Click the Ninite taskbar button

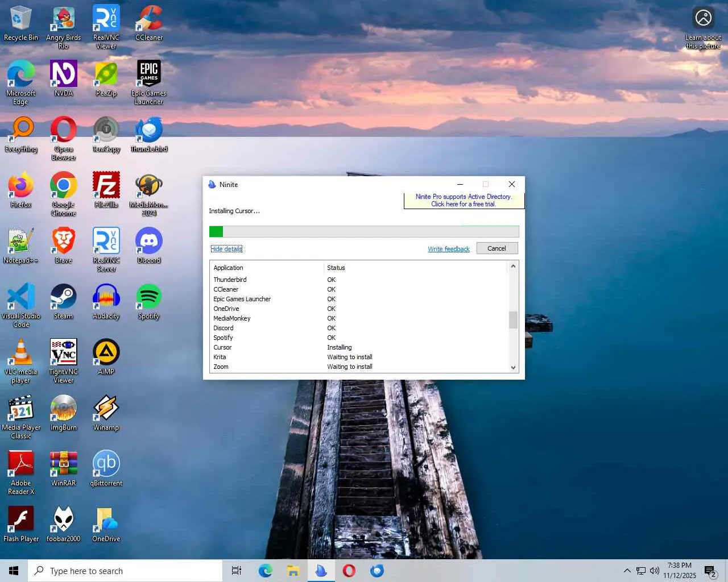[321, 571]
